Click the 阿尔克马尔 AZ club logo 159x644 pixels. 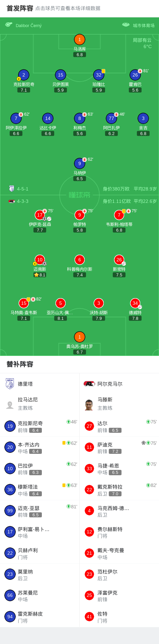tap(89, 384)
